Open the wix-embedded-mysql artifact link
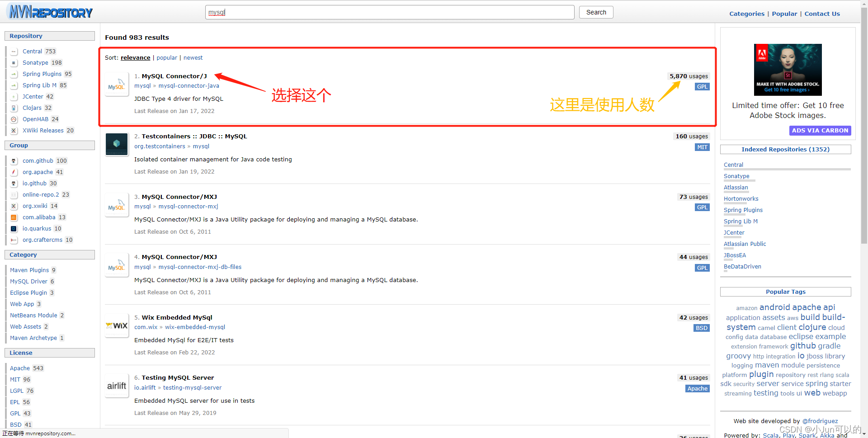Viewport: 868px width, 438px height. click(x=195, y=327)
